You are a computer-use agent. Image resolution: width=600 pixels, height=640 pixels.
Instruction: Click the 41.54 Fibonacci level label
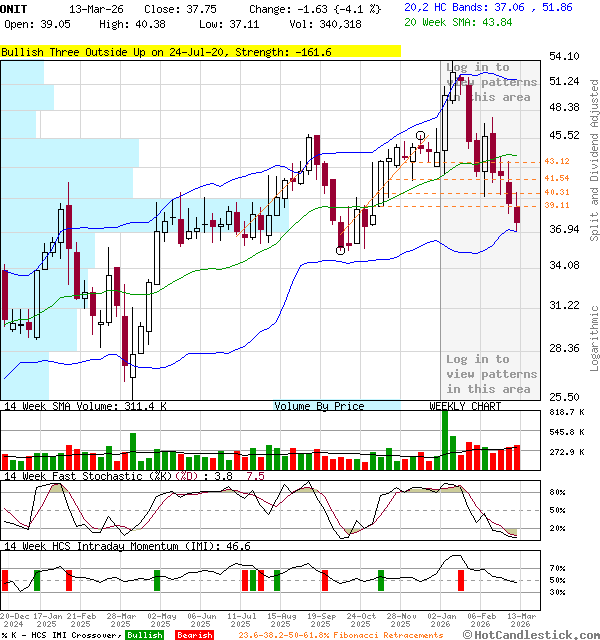[557, 177]
